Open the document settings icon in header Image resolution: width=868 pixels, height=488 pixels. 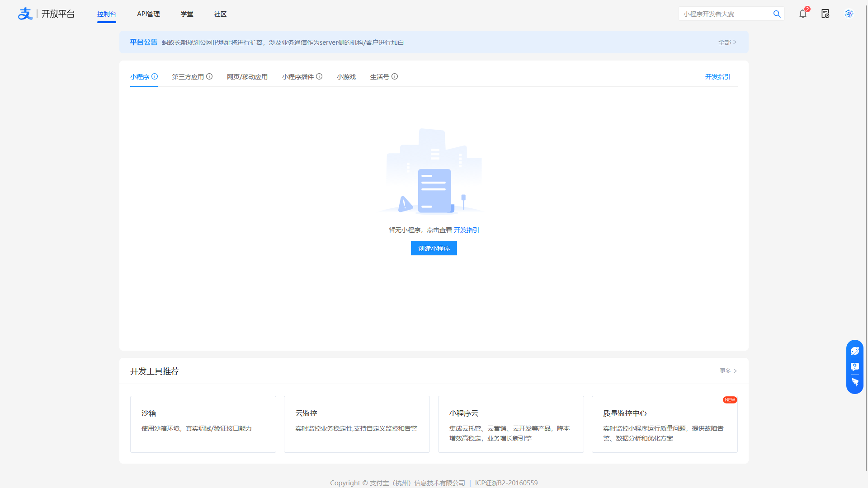826,14
